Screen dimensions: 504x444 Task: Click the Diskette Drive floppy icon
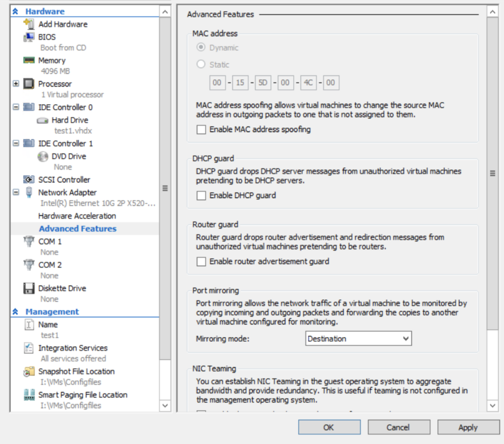tap(29, 288)
